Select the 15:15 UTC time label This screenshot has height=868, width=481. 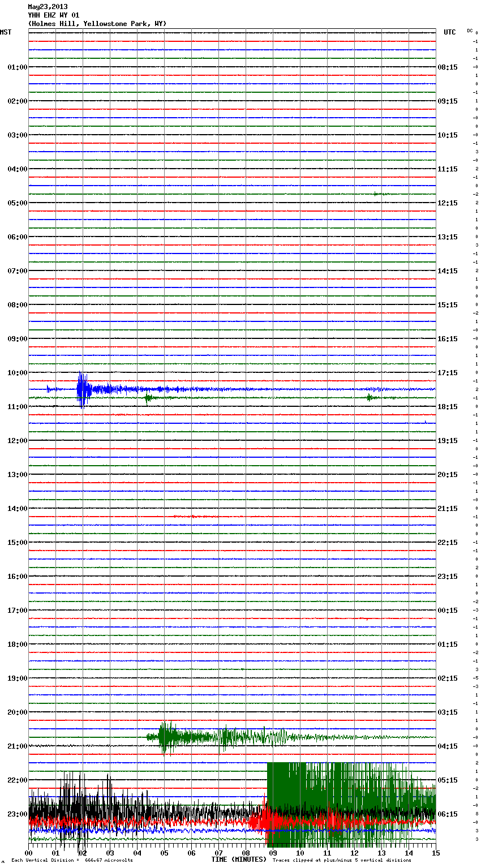[x=448, y=305]
